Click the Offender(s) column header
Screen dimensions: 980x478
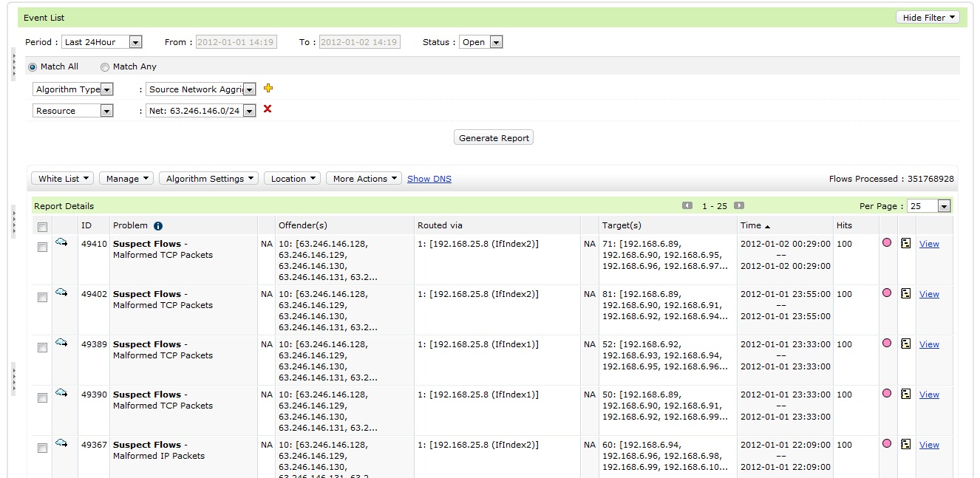coord(303,225)
